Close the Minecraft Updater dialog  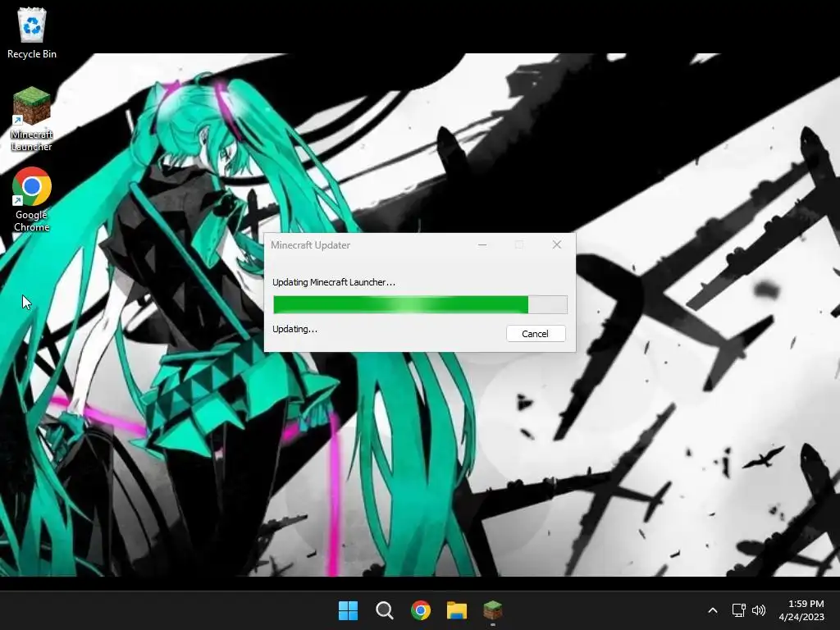click(x=557, y=244)
